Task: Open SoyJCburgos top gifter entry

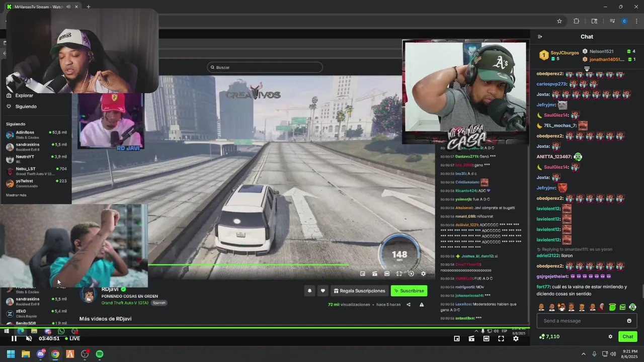Action: coord(559,55)
